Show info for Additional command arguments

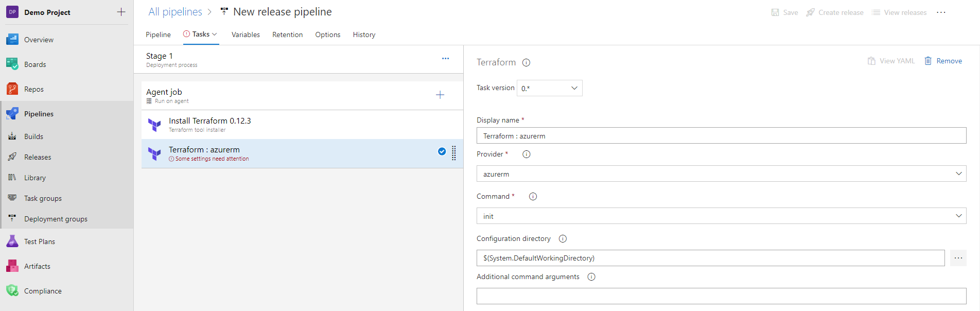click(592, 277)
